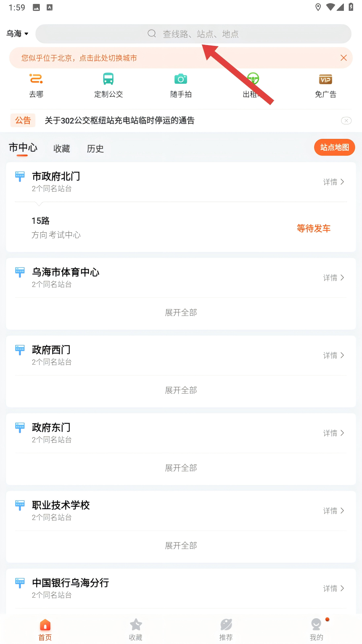The image size is (362, 644).
Task: View 详情 for 市政府北门 station
Action: [333, 182]
